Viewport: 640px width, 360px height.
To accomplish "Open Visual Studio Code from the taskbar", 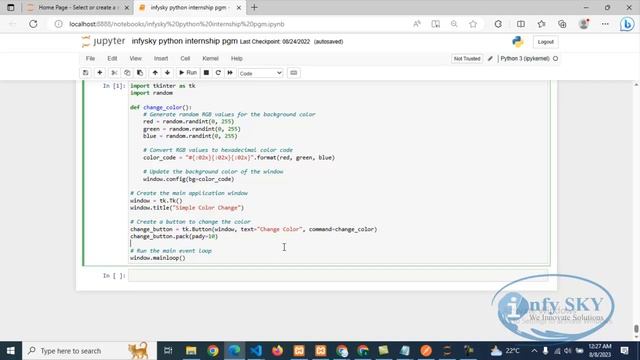I will tap(256, 351).
